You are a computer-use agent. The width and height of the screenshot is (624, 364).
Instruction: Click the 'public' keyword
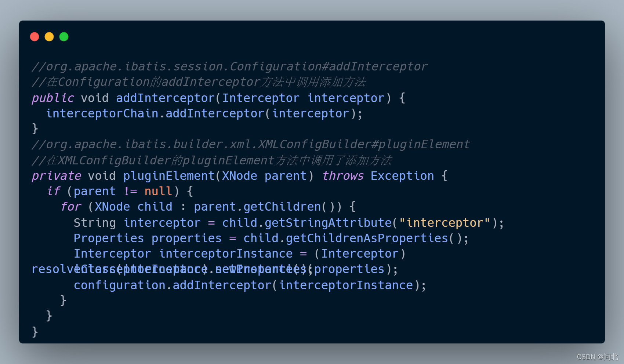(52, 98)
